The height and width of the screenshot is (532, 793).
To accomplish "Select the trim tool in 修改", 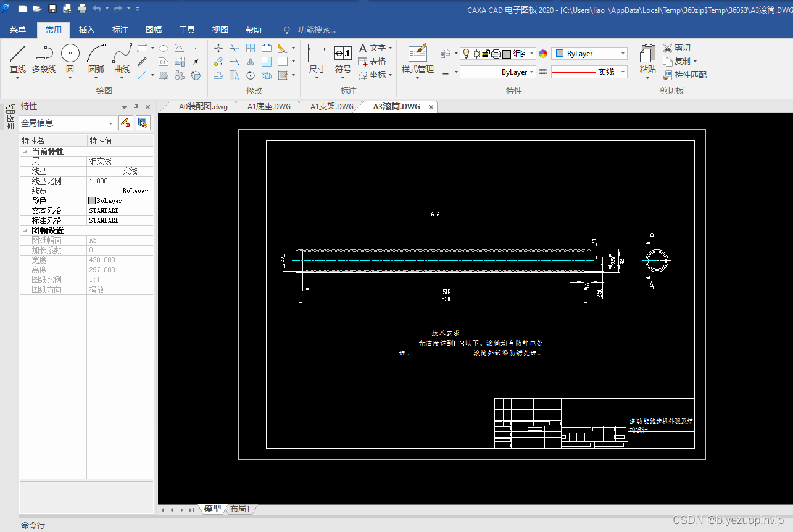I will 235,48.
